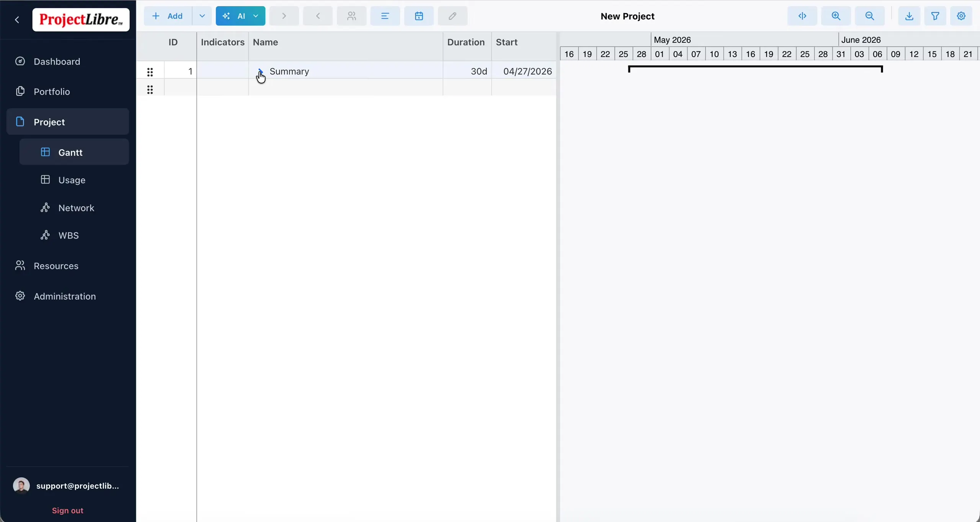Click the empty name cell in second row
The width and height of the screenshot is (980, 522).
(x=346, y=88)
